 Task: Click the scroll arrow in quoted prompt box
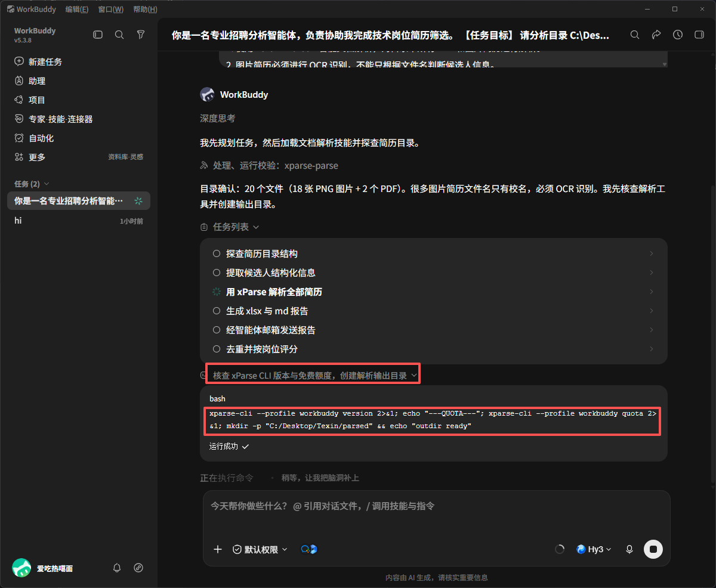click(x=664, y=63)
